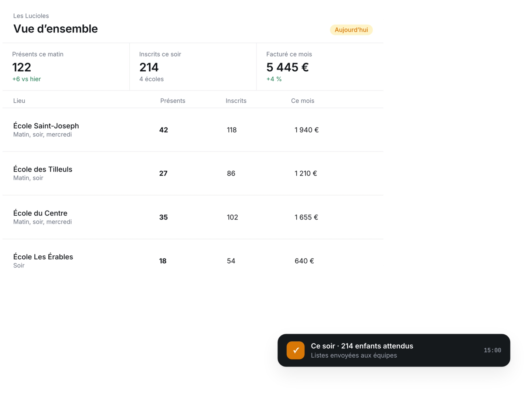Image resolution: width=532 pixels, height=399 pixels.
Task: Click the Présents ce matin stat card
Action: click(x=66, y=66)
